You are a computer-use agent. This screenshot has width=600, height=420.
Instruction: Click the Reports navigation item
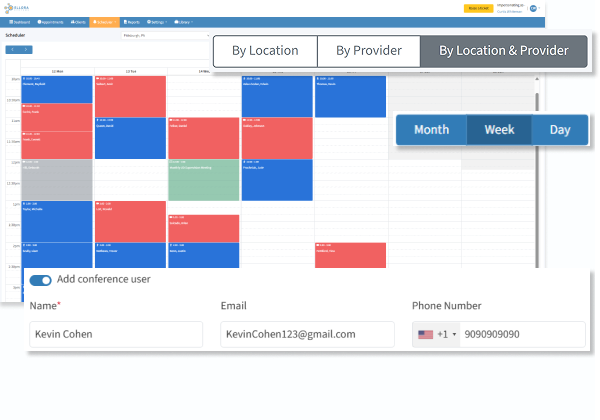[x=133, y=20]
